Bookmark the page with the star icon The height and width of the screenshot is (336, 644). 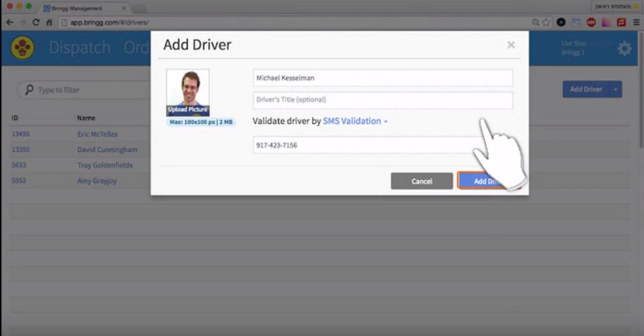click(546, 22)
